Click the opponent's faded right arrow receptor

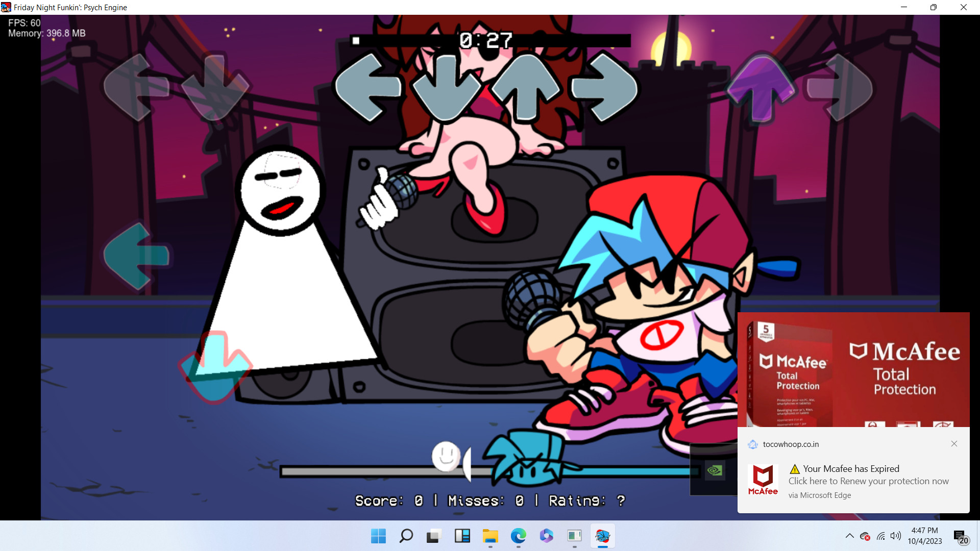click(x=840, y=88)
